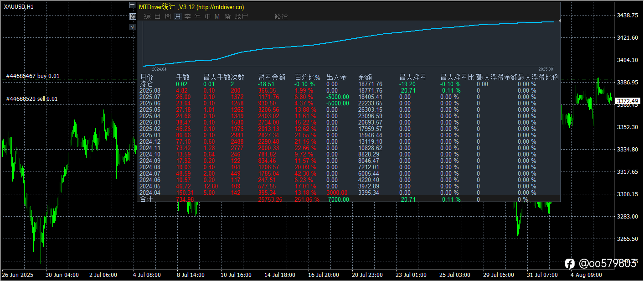Switch to the 综 summary tab
The width and height of the screenshot is (644, 281).
pyautogui.click(x=147, y=16)
